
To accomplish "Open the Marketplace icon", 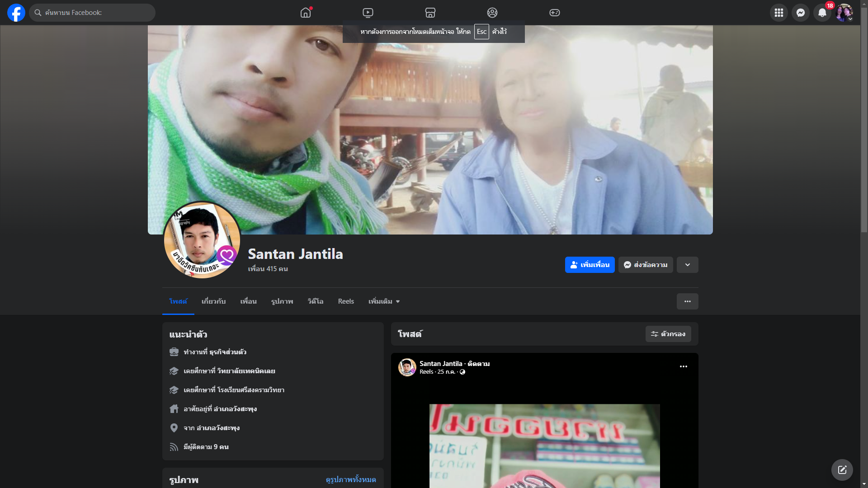I will tap(430, 13).
